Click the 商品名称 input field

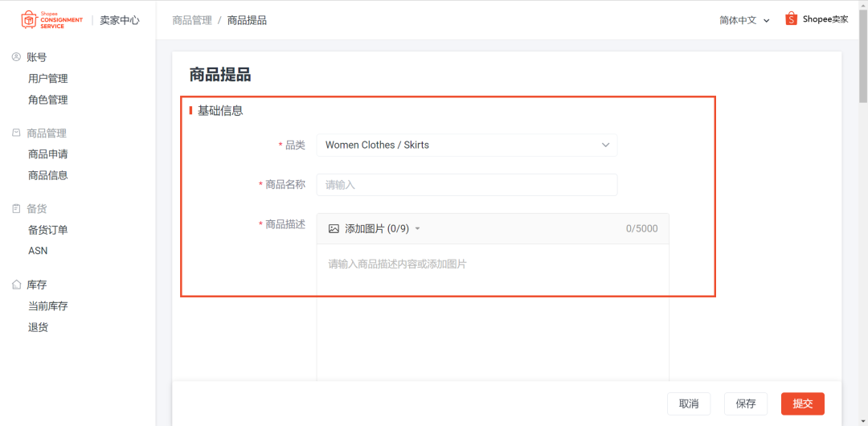click(x=466, y=185)
